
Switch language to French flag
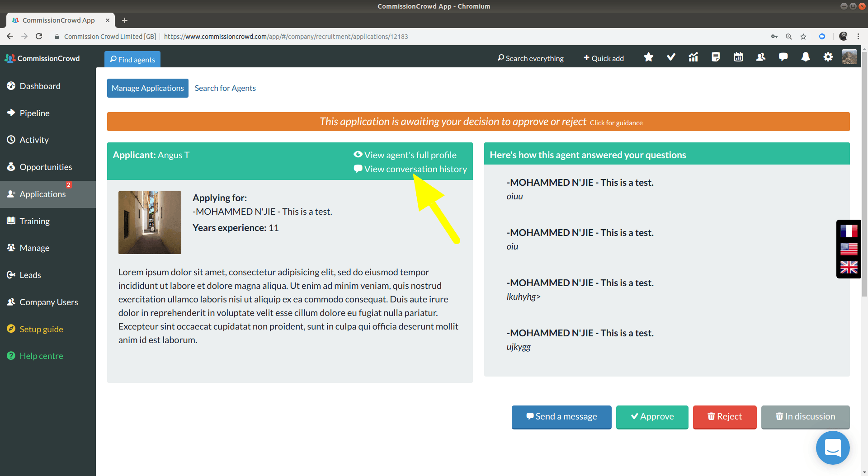point(849,231)
